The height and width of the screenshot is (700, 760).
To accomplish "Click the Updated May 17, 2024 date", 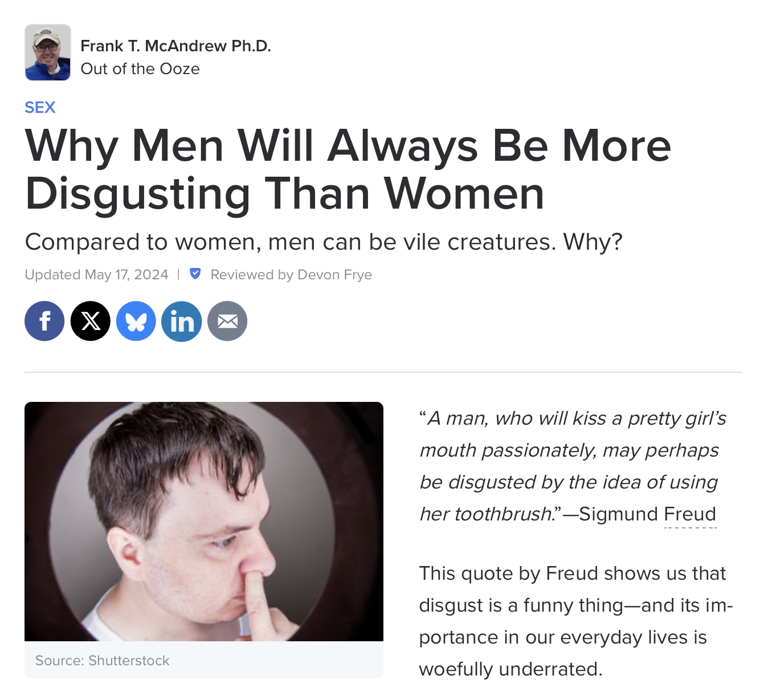I will point(96,275).
